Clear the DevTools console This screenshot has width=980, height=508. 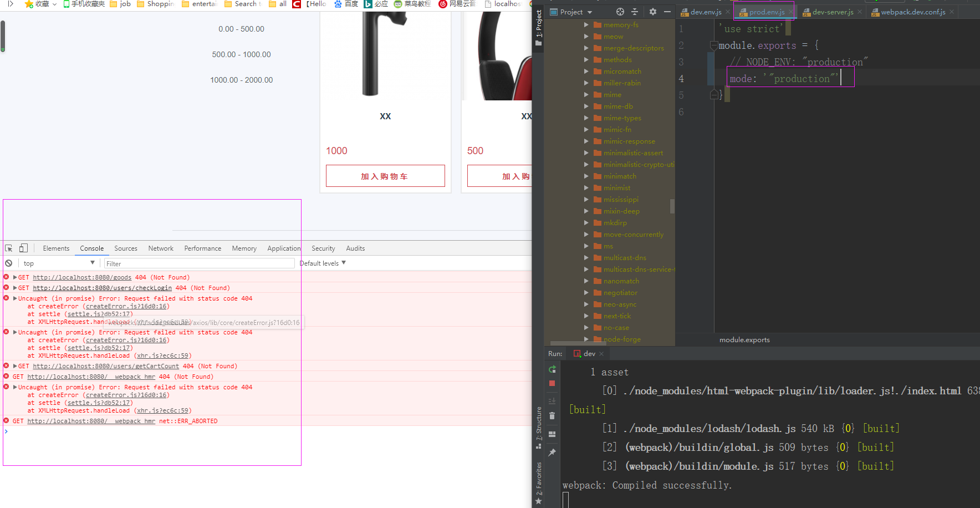pyautogui.click(x=8, y=263)
